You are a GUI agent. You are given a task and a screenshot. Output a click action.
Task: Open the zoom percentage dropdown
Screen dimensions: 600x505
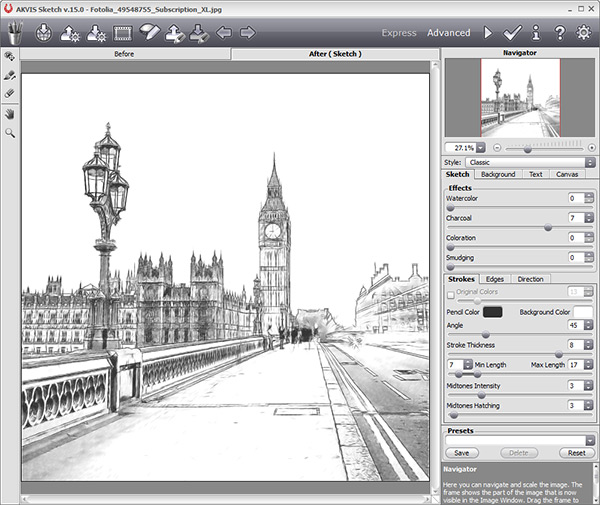(481, 148)
